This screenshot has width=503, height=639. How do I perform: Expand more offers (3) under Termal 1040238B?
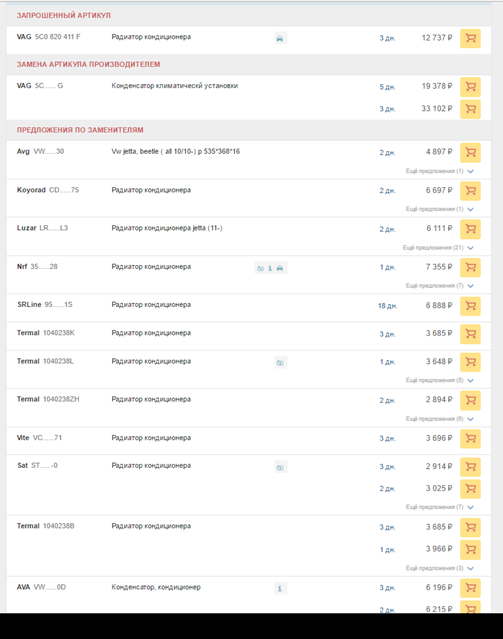coord(439,568)
